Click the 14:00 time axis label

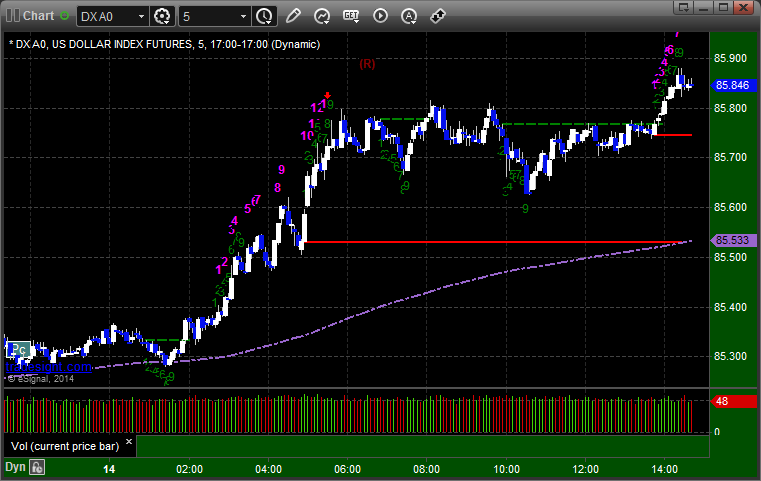[664, 469]
